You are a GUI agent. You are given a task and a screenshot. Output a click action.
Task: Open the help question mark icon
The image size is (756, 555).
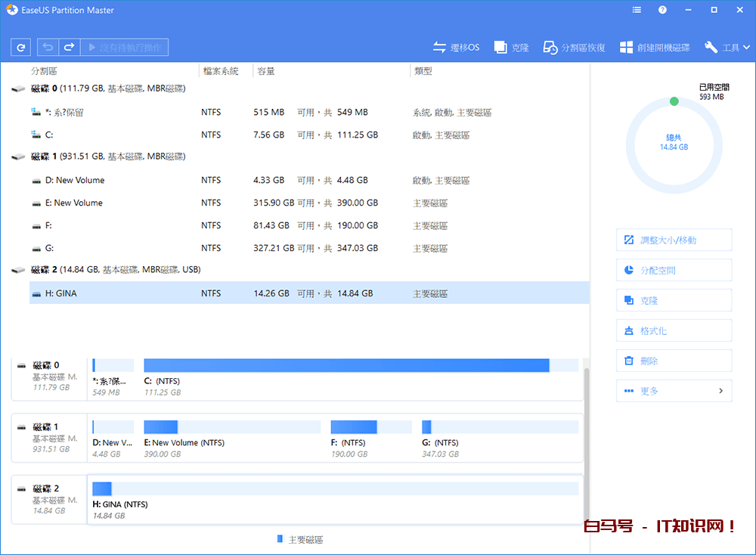tap(662, 10)
